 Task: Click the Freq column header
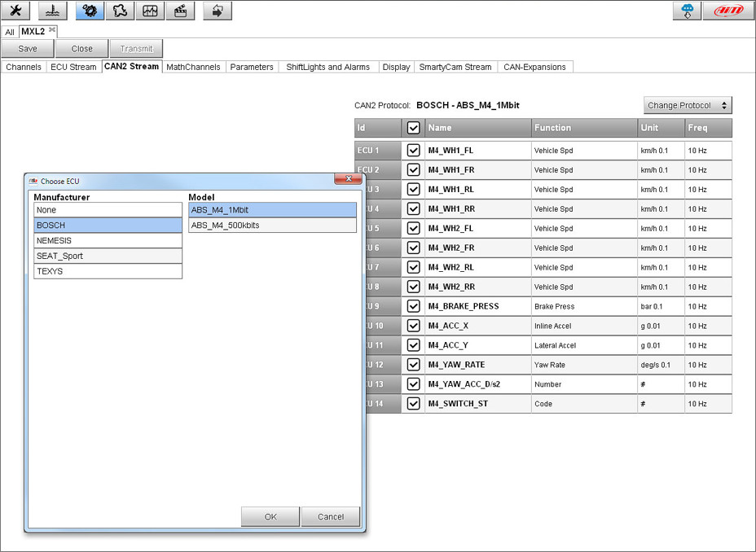click(708, 128)
